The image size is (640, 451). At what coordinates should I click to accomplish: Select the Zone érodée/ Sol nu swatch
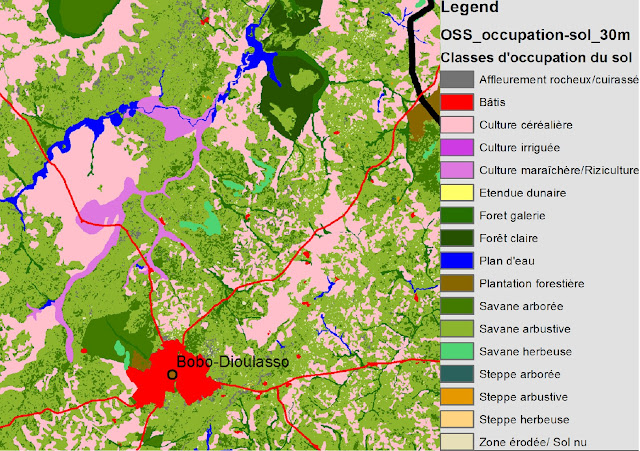pos(457,442)
